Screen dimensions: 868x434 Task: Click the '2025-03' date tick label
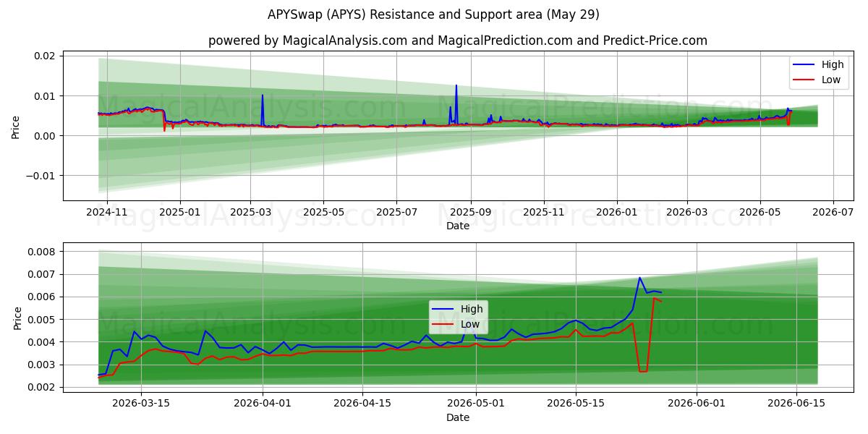(x=250, y=213)
